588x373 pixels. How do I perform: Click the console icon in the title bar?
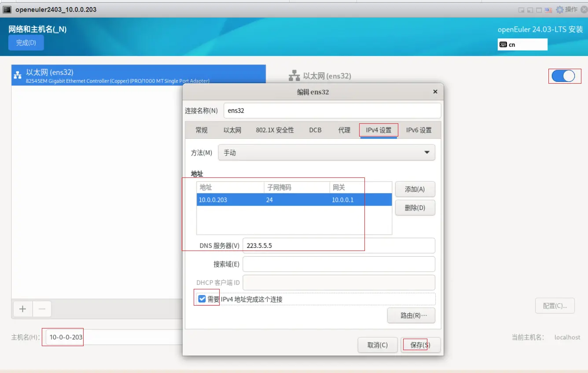tap(7, 9)
